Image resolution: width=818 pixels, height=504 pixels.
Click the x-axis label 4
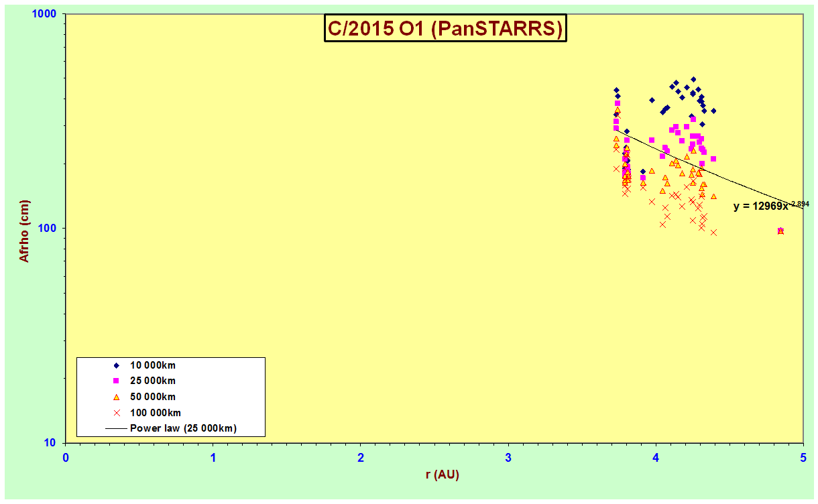(x=656, y=458)
